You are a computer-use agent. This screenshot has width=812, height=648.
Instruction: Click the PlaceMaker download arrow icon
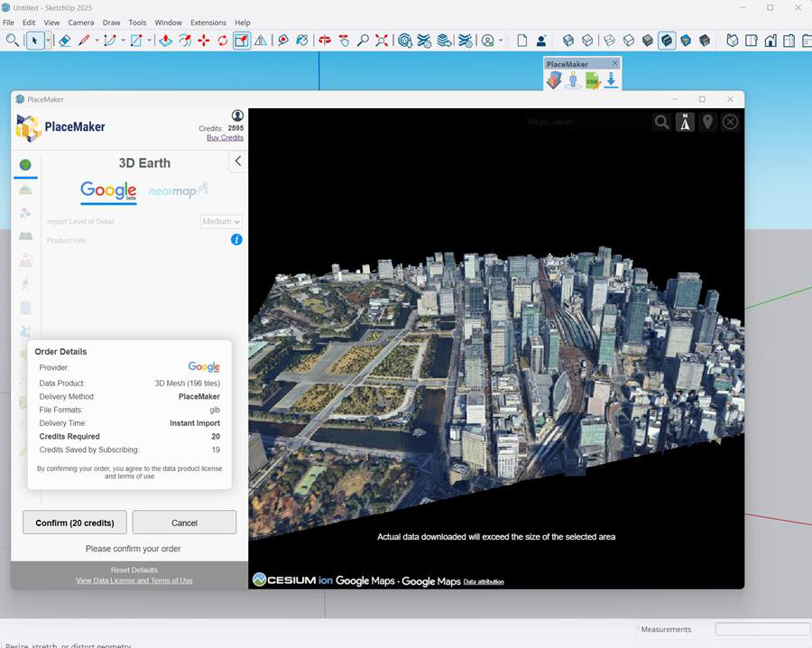pos(611,80)
